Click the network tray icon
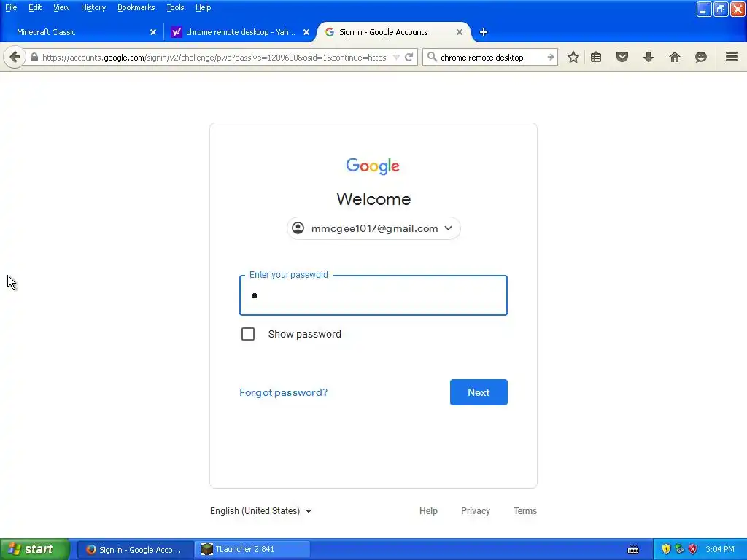Image resolution: width=747 pixels, height=560 pixels. click(x=680, y=550)
